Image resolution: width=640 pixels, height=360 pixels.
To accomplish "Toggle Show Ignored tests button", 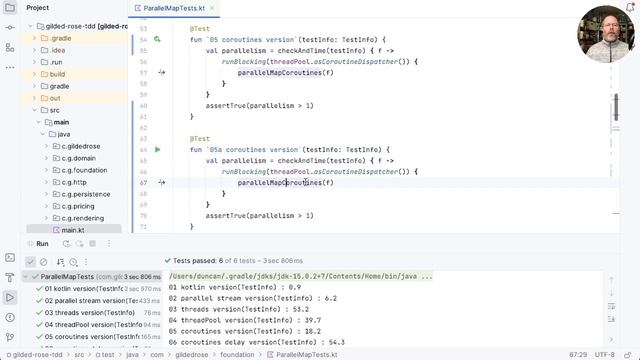I will pos(43,262).
